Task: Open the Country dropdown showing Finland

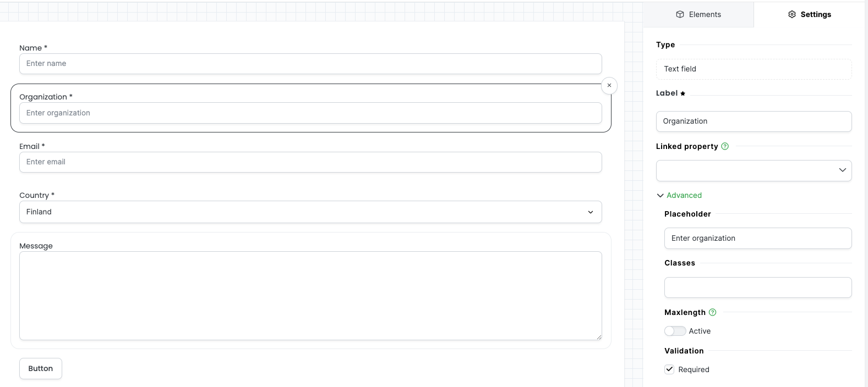Action: coord(310,212)
